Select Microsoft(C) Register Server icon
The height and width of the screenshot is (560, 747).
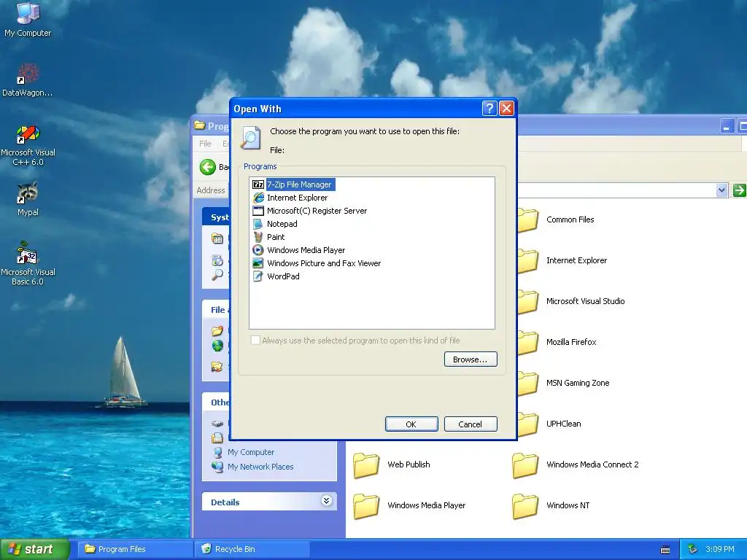[258, 211]
